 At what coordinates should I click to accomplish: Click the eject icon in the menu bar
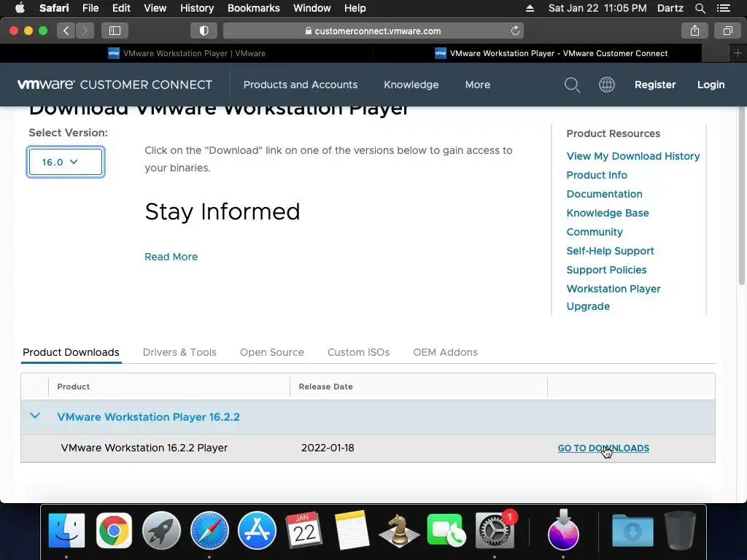pyautogui.click(x=530, y=8)
